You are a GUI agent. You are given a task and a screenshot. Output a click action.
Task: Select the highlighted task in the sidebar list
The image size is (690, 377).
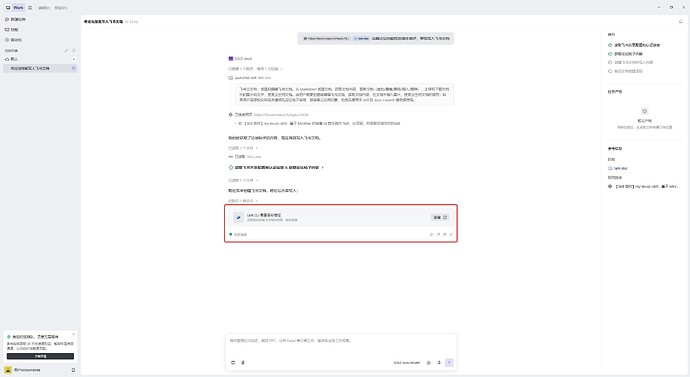pyautogui.click(x=40, y=68)
